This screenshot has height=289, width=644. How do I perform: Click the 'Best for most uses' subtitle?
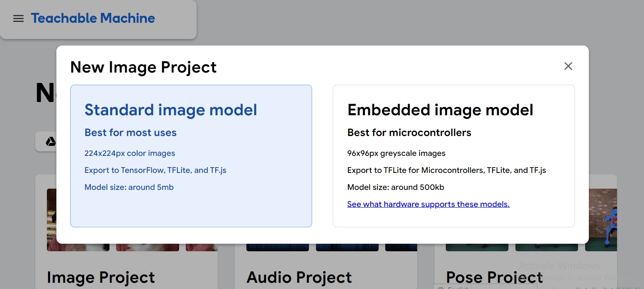pyautogui.click(x=131, y=133)
